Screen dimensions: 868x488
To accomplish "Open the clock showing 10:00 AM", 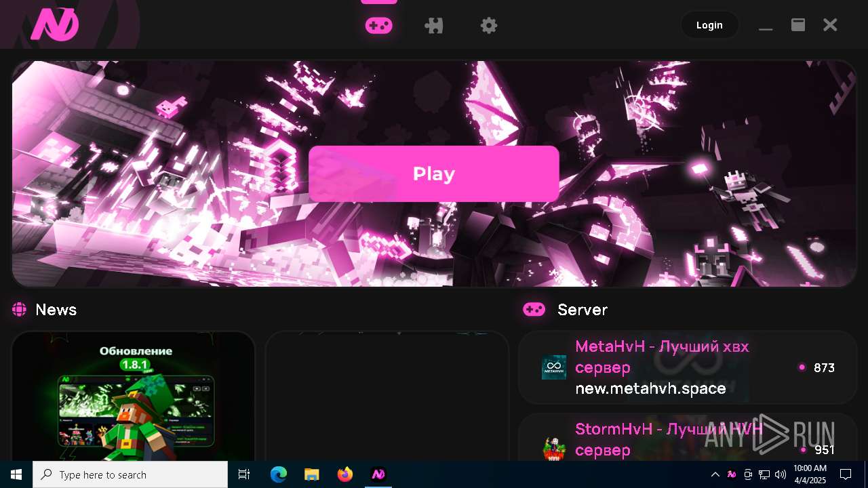I will coord(810,474).
